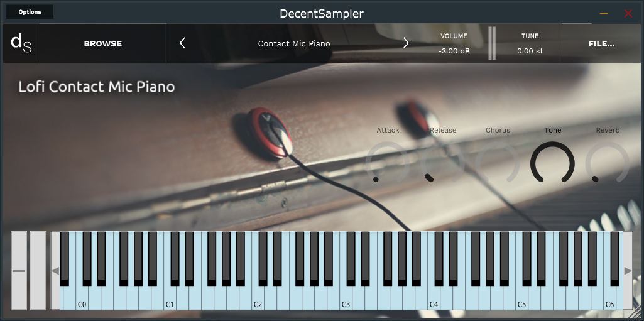Play the C2 key
This screenshot has width=644, height=321.
point(258,298)
